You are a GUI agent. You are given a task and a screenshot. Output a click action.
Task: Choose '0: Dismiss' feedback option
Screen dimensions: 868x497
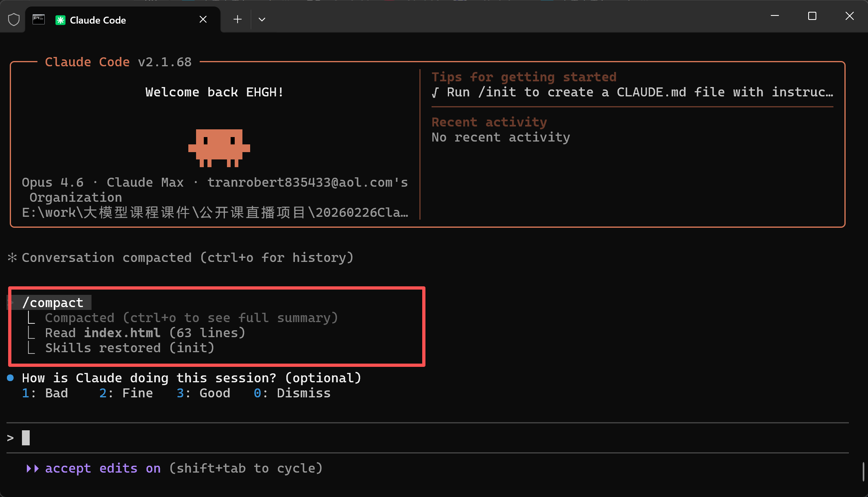tap(292, 393)
